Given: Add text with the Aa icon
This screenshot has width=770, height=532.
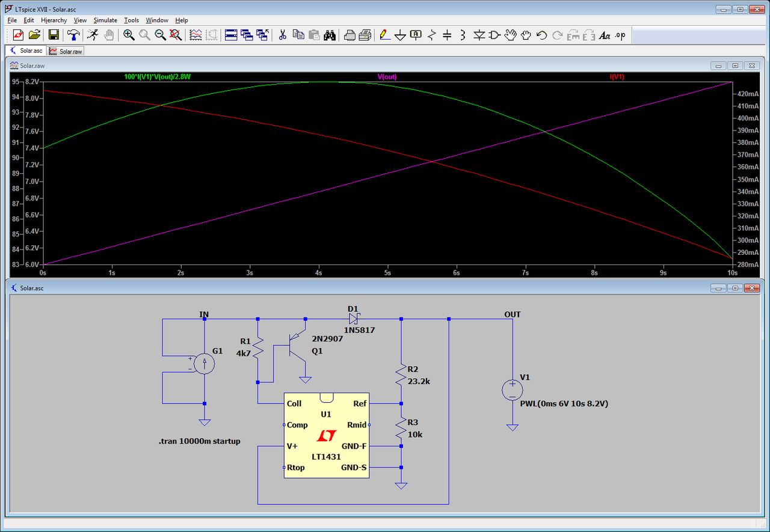Looking at the screenshot, I should tap(605, 35).
